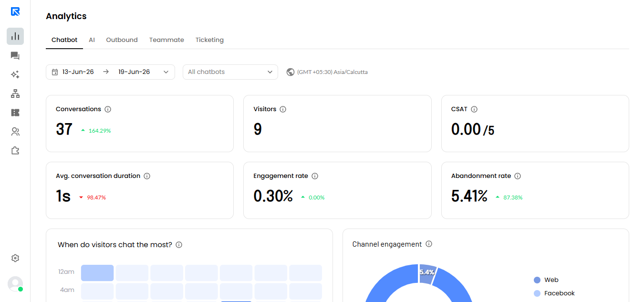Show info tooltip for CSAT

pos(474,109)
